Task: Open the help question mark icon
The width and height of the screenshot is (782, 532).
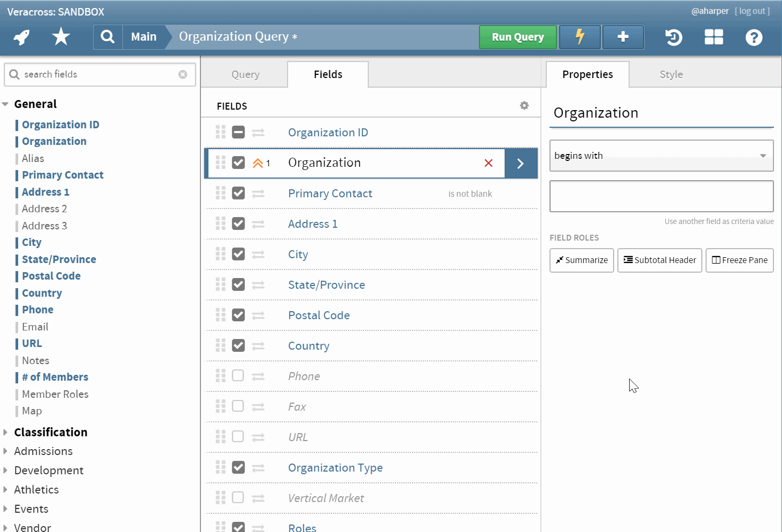Action: [x=754, y=37]
